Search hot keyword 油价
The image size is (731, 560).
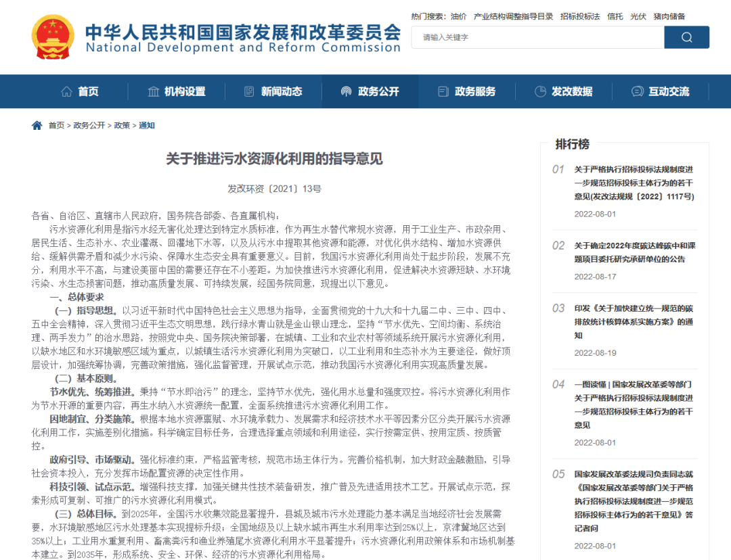[x=458, y=16]
